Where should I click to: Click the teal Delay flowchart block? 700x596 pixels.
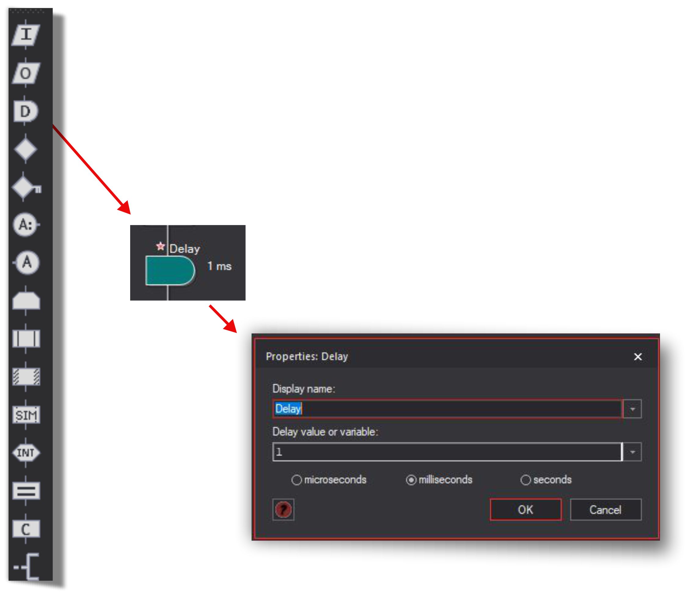tap(170, 270)
